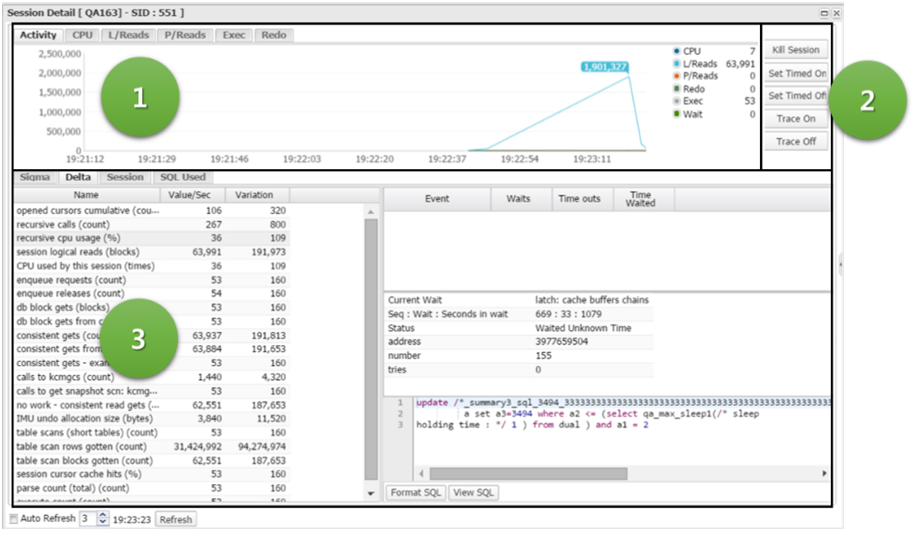Image resolution: width=919 pixels, height=534 pixels.
Task: Click SQL text scroll right arrow
Action: point(824,473)
